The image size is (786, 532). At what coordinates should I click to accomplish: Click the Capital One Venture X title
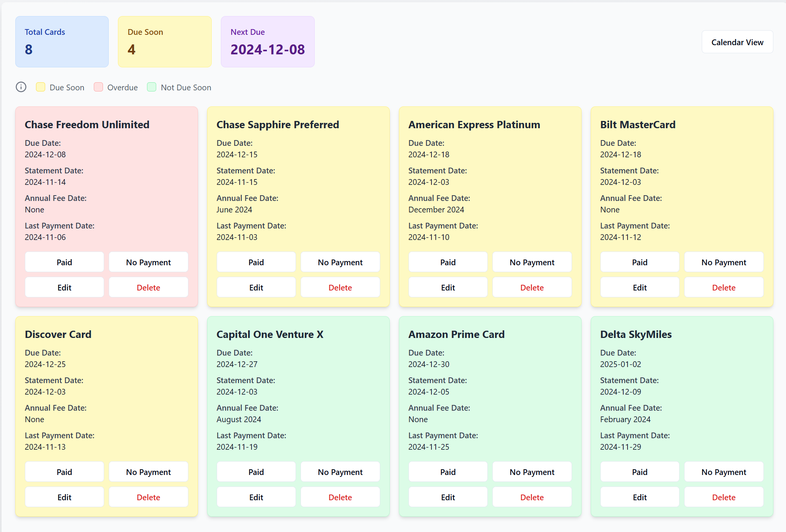tap(270, 335)
